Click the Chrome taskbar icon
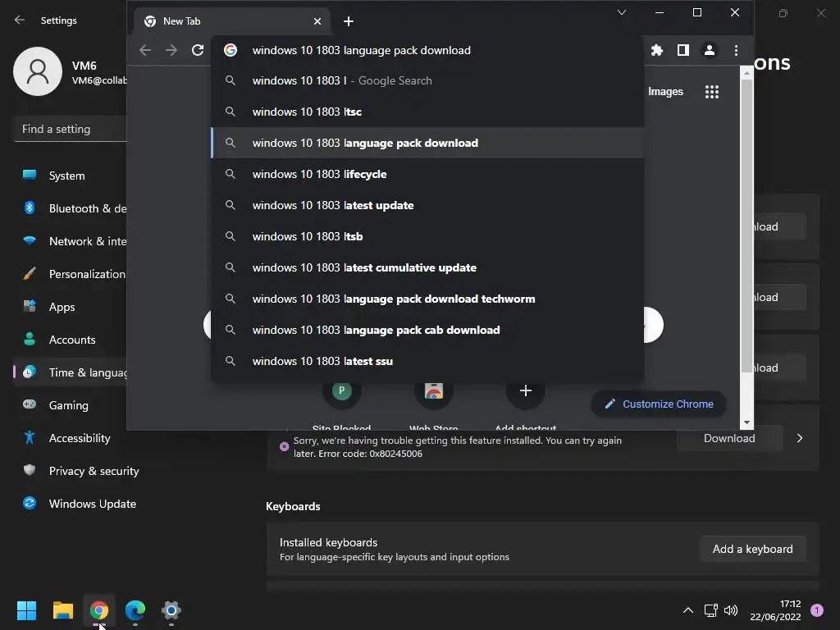This screenshot has width=840, height=630. 99,610
